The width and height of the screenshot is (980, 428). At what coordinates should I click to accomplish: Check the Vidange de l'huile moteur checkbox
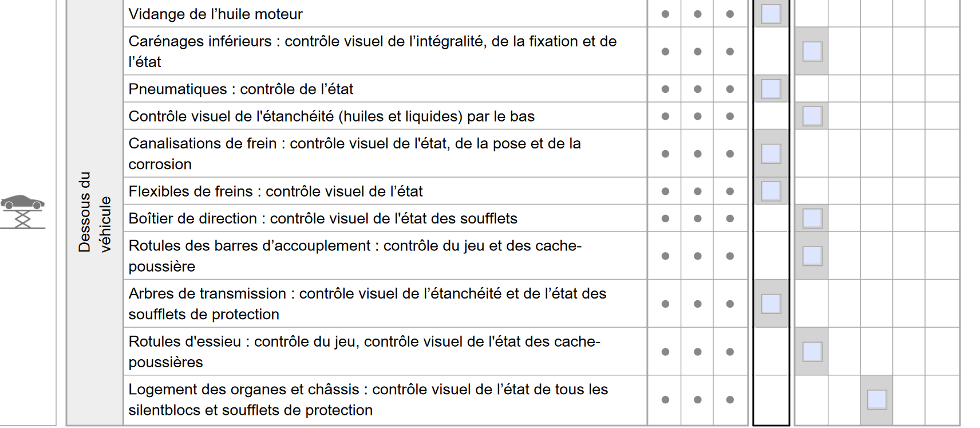pos(771,14)
